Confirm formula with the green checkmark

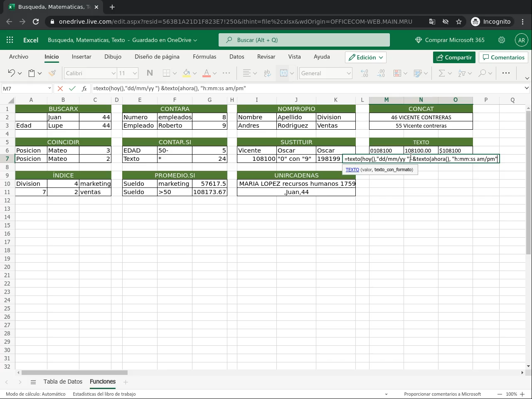[72, 89]
